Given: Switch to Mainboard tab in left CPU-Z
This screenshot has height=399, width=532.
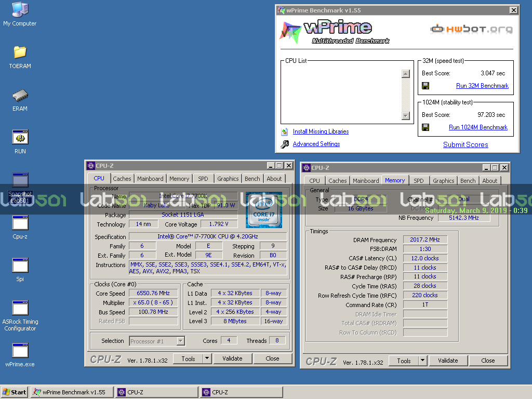Looking at the screenshot, I should click(x=150, y=179).
